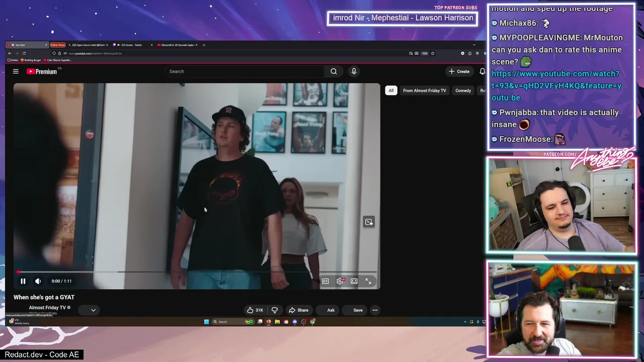
Task: Select the Comedy filter chip
Action: pos(463,90)
